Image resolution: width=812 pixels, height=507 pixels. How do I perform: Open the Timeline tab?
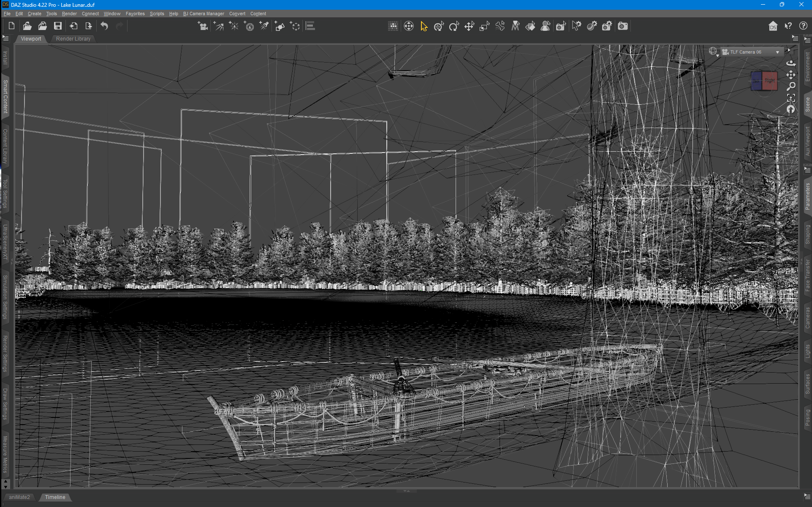pyautogui.click(x=55, y=497)
